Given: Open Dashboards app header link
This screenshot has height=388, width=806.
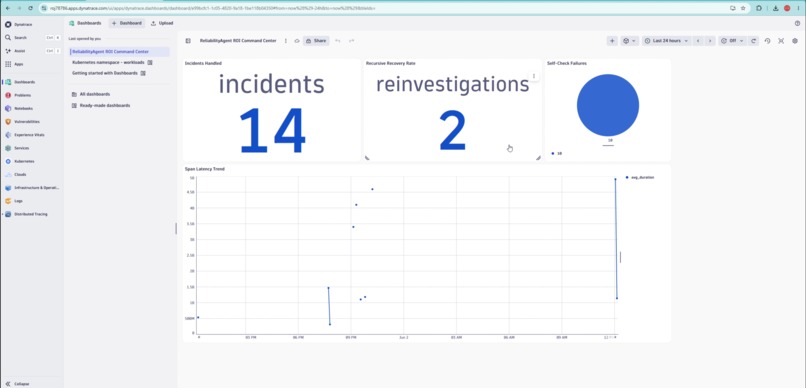Looking at the screenshot, I should (85, 23).
